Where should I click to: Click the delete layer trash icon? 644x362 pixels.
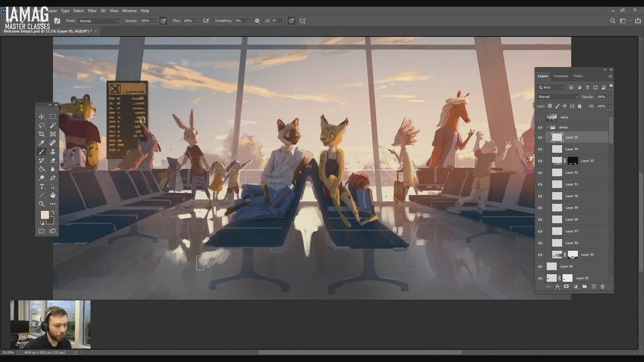coord(602,286)
